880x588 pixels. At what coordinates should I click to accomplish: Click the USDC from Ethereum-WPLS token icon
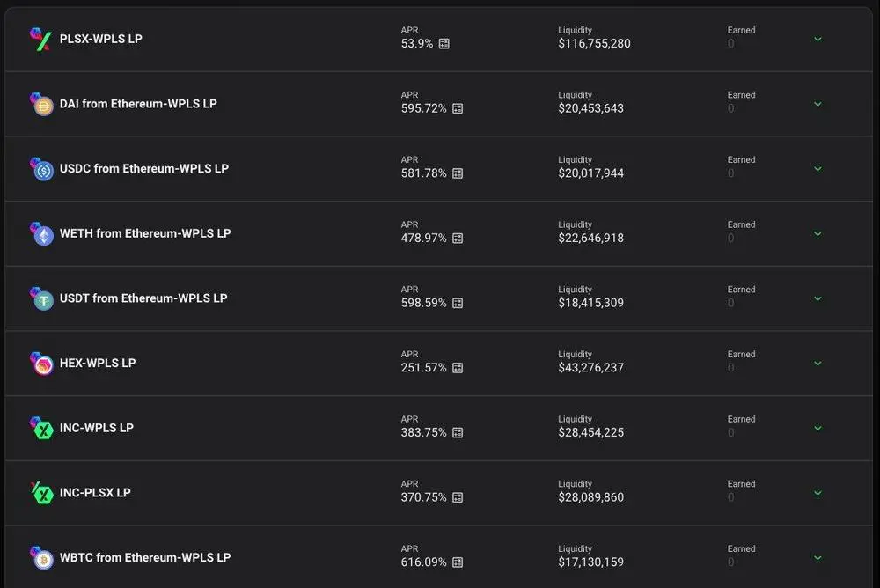pos(41,169)
